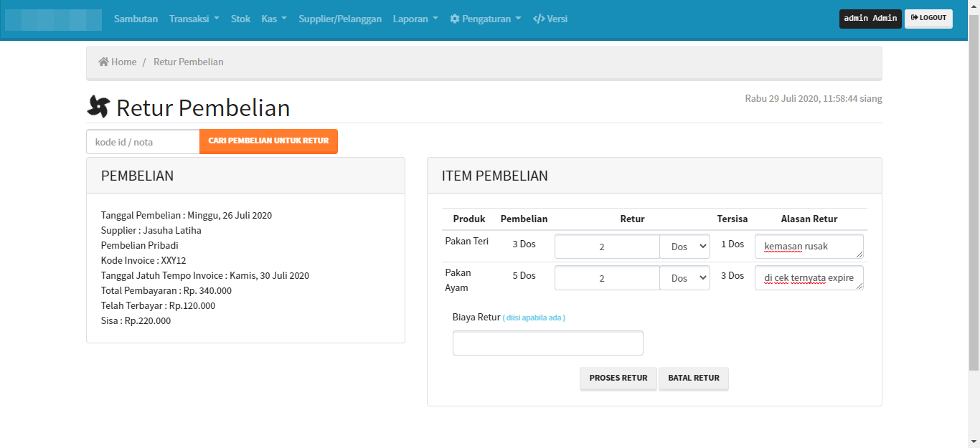Click the gear icon in Pengaturan menu
Viewport: 980px width, 448px height.
(454, 19)
